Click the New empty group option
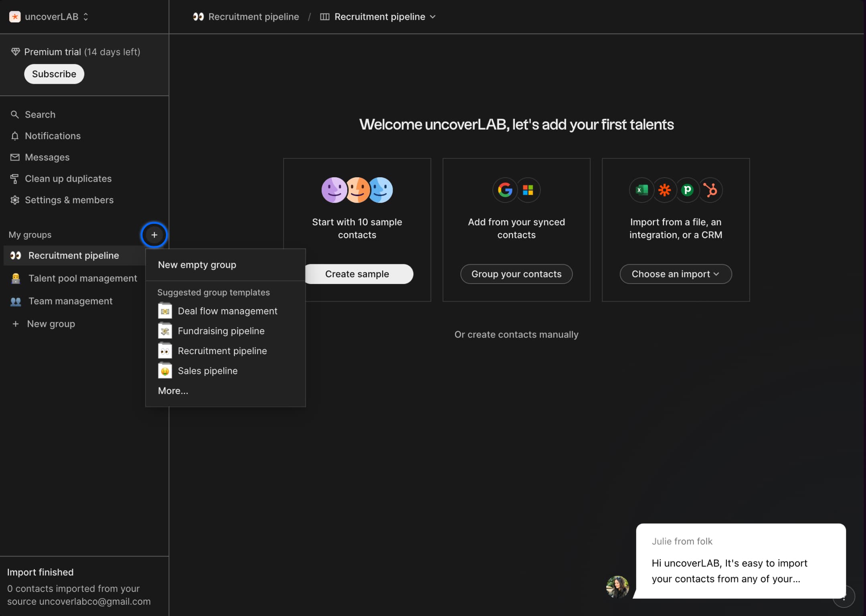 pyautogui.click(x=196, y=265)
